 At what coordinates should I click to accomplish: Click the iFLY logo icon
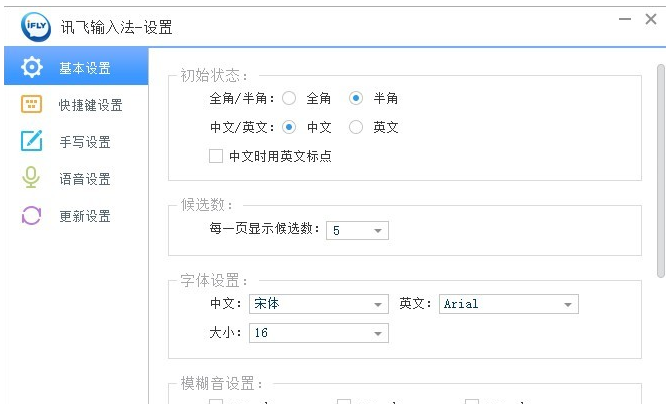pyautogui.click(x=36, y=27)
